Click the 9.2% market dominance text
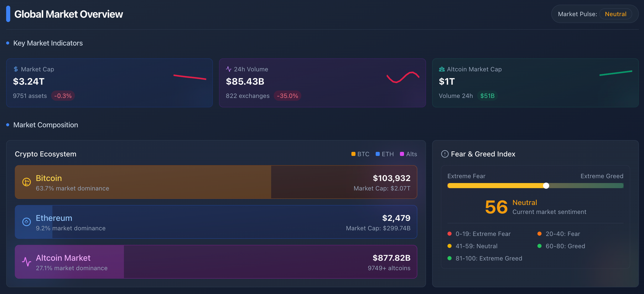The image size is (644, 294). click(71, 228)
